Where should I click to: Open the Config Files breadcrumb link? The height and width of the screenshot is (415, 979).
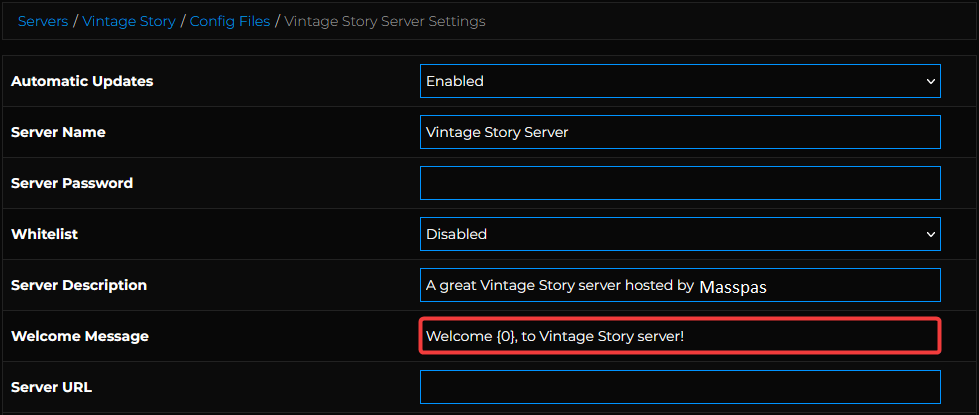pos(231,21)
